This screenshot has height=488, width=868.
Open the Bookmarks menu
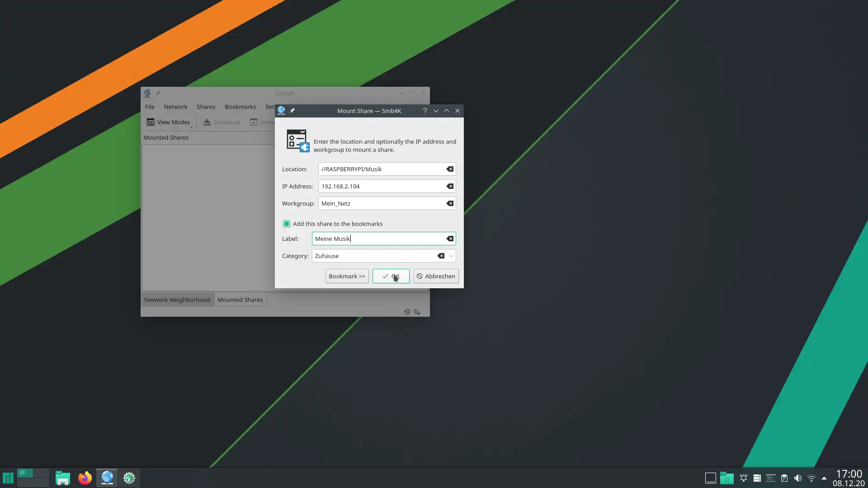pos(240,107)
